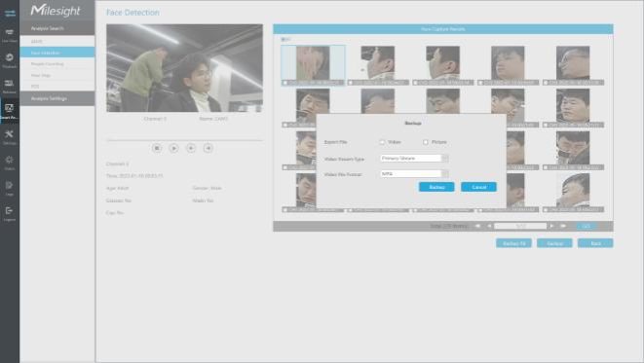Open the Live View sidebar icon

click(x=9, y=35)
